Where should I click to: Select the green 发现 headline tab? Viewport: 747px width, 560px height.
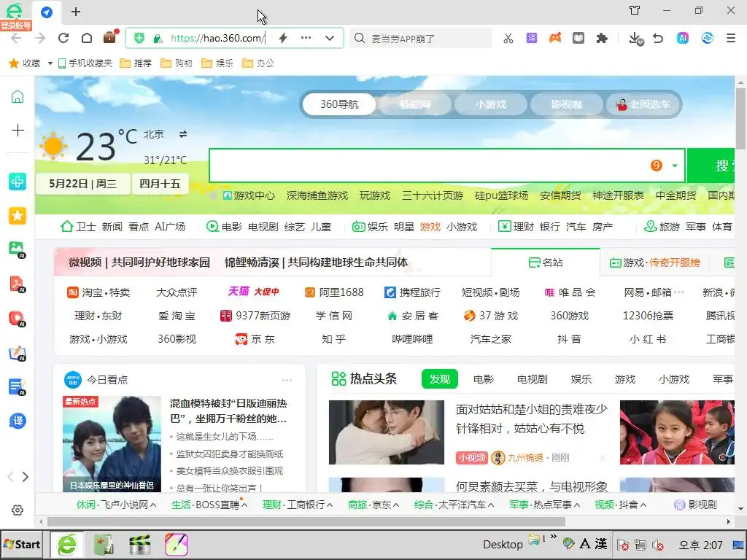[440, 379]
